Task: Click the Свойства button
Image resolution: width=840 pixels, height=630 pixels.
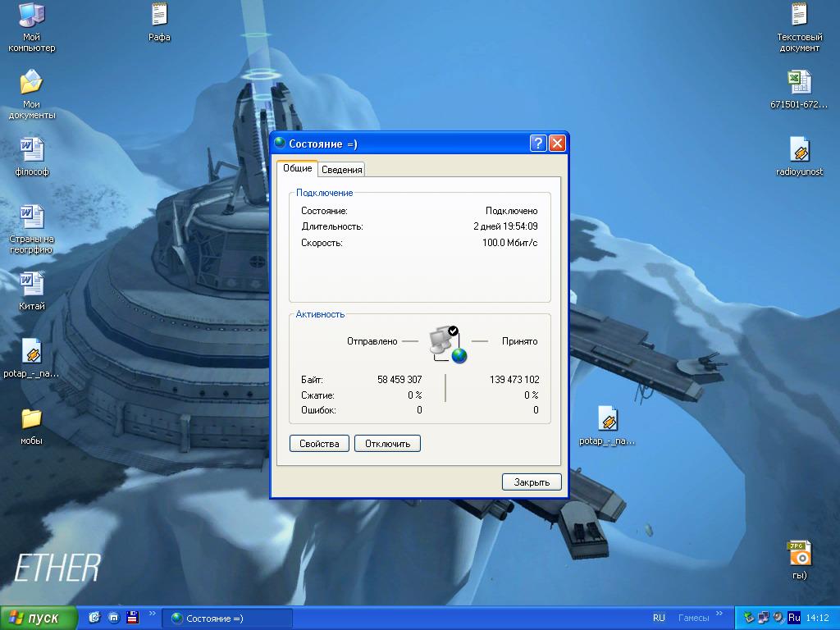Action: (319, 444)
